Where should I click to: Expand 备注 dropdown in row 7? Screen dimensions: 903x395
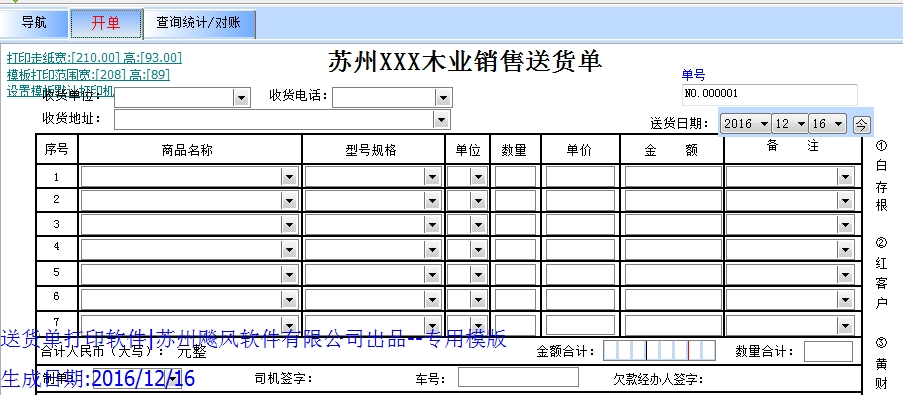click(x=845, y=325)
